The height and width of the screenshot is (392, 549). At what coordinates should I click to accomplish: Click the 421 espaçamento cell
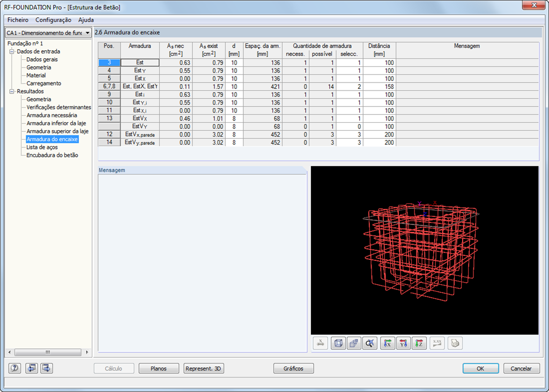click(x=263, y=86)
